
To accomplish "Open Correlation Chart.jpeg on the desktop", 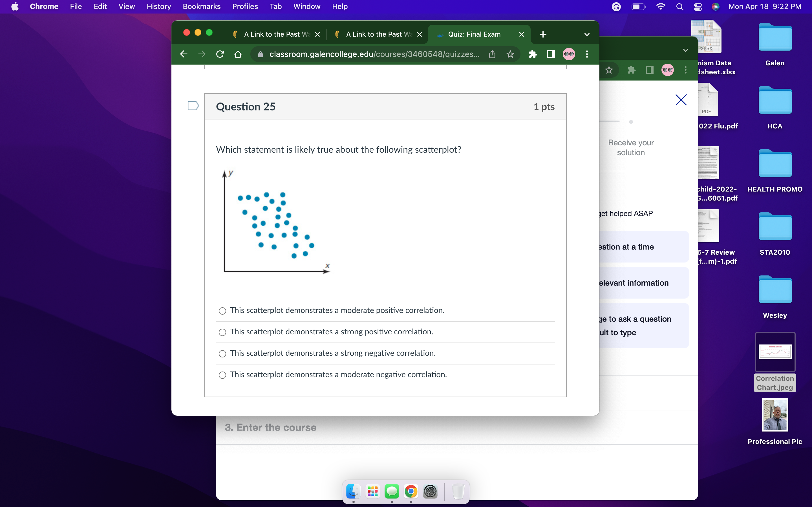I will point(775,352).
